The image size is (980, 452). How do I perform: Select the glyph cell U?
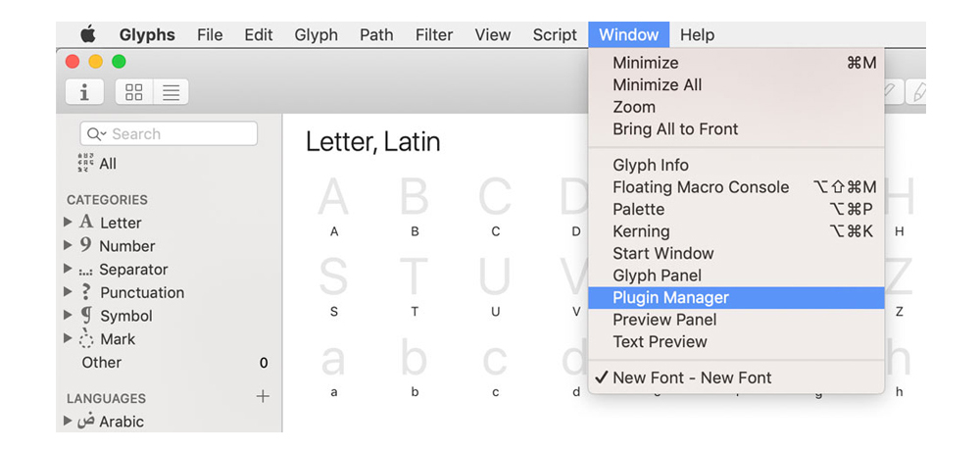pyautogui.click(x=495, y=286)
